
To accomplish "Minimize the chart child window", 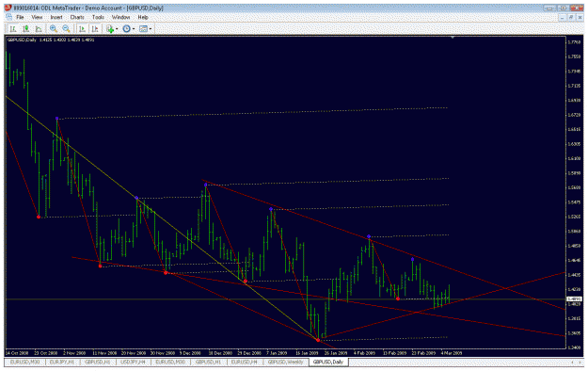I will [x=562, y=17].
